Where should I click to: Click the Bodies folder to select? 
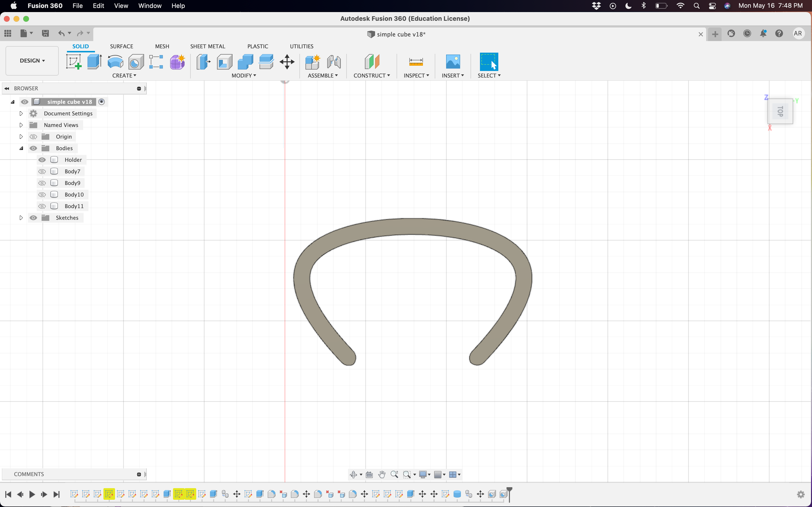click(64, 148)
